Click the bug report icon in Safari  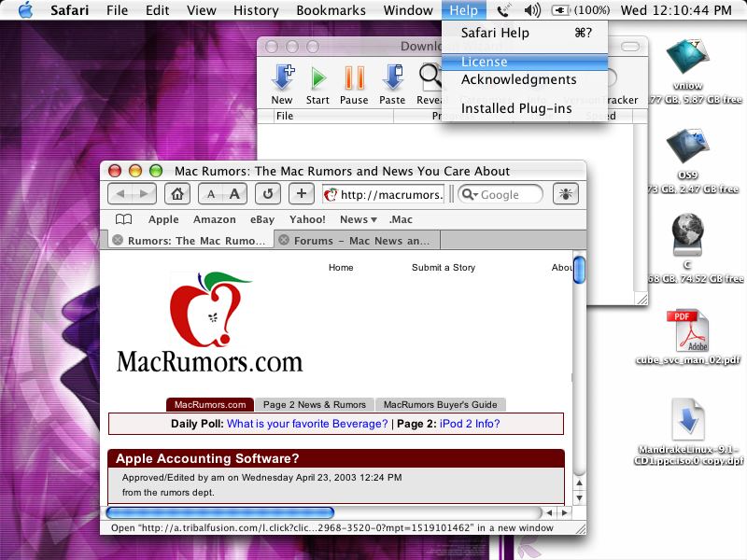pyautogui.click(x=566, y=194)
